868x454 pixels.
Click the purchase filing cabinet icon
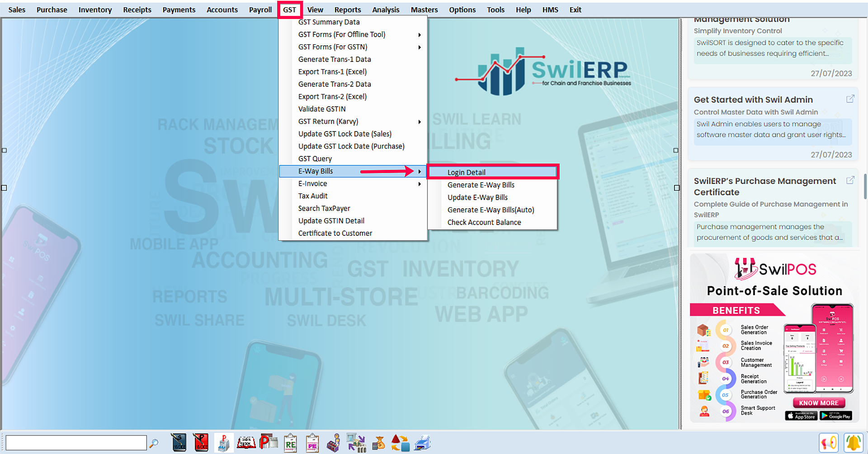point(223,443)
